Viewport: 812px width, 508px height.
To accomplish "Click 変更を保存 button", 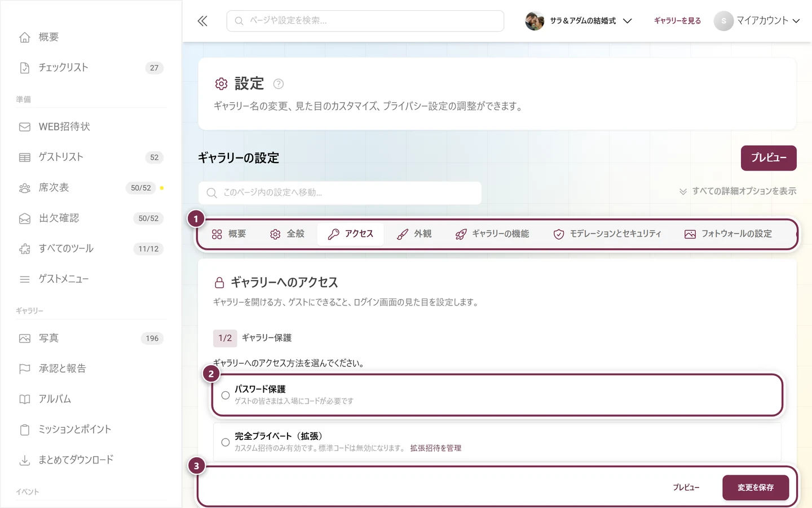I will (x=756, y=488).
